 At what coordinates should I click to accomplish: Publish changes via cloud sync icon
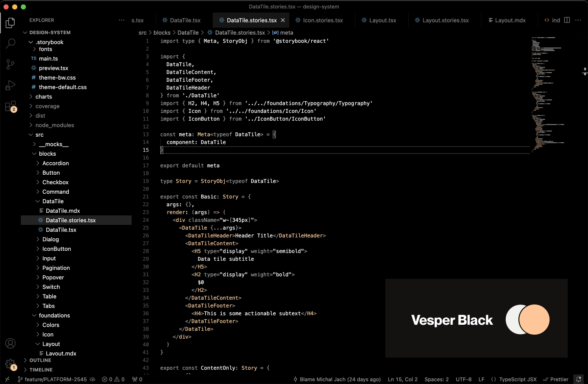(x=92, y=379)
